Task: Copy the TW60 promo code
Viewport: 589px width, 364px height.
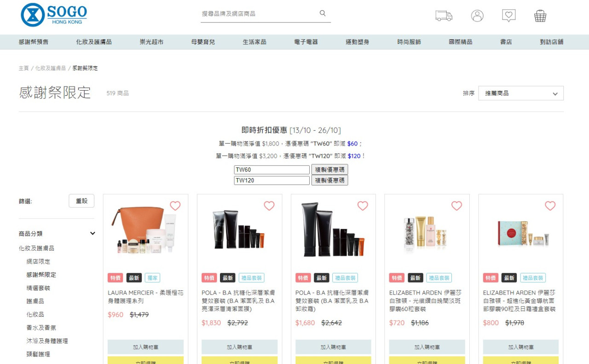Action: coord(329,170)
